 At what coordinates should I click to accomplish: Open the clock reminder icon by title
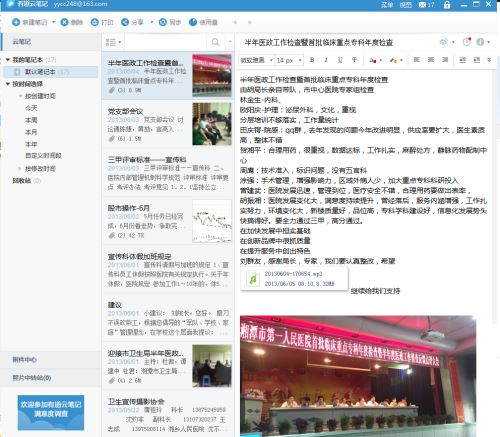[x=467, y=42]
